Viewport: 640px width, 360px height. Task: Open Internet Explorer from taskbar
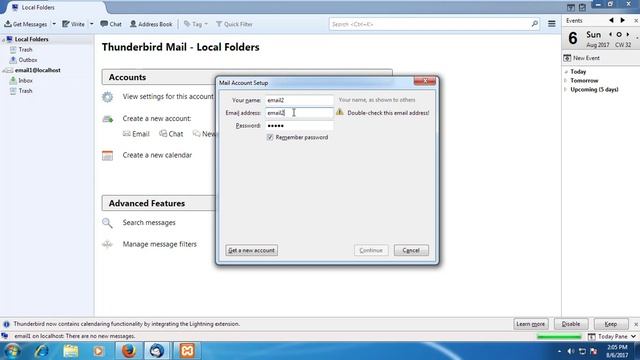(x=42, y=351)
